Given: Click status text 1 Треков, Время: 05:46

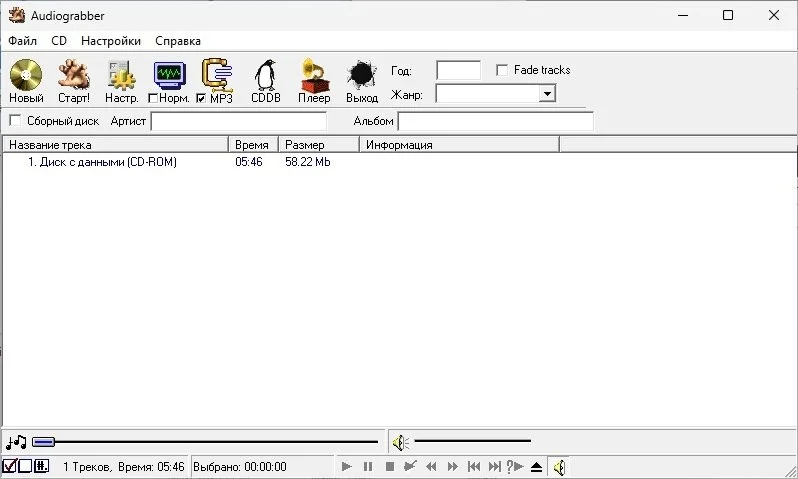Looking at the screenshot, I should (124, 467).
